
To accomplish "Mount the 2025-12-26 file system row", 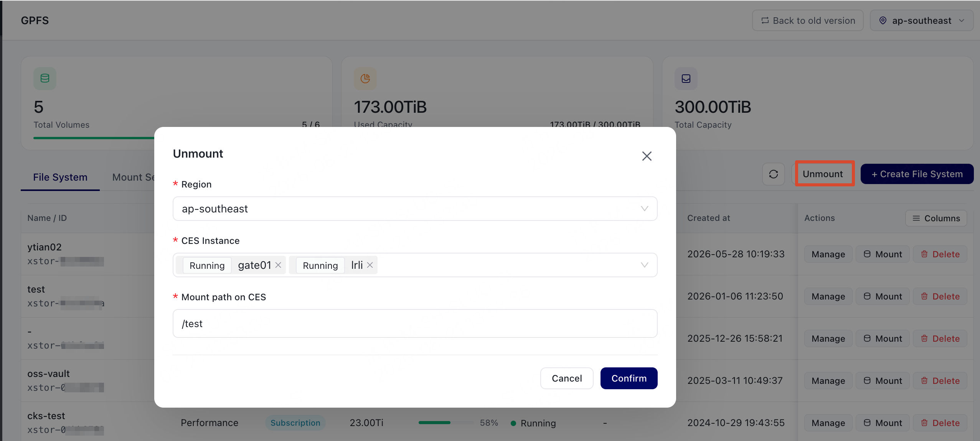I will (x=883, y=339).
